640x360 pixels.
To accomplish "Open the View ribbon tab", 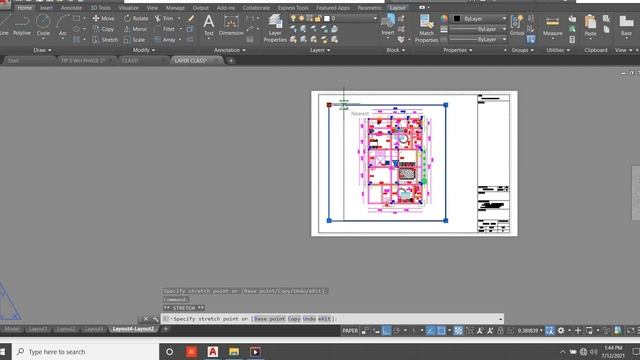I will click(152, 8).
